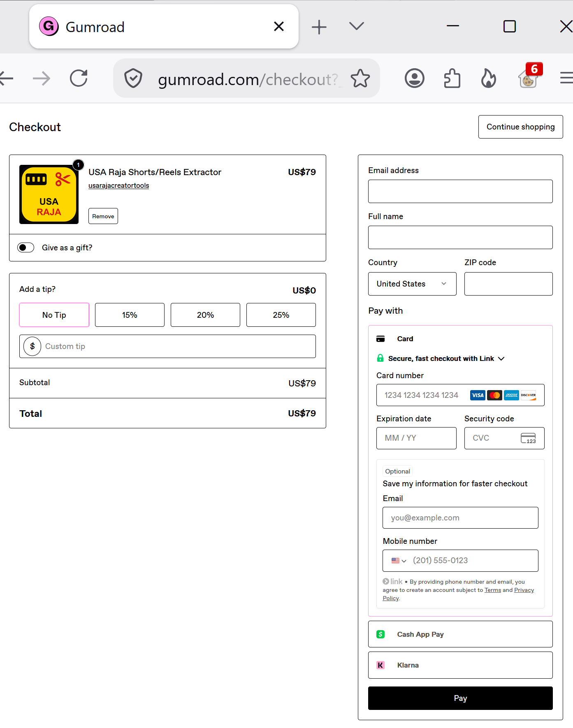Open the Terms link
573x728 pixels.
[493, 590]
